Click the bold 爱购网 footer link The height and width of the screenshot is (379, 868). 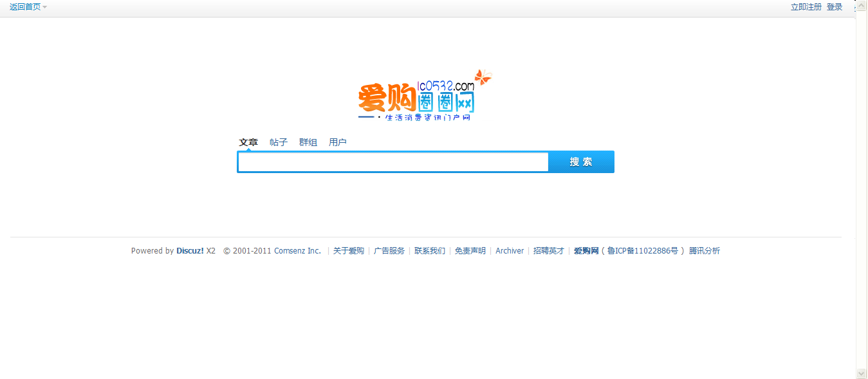click(x=586, y=251)
